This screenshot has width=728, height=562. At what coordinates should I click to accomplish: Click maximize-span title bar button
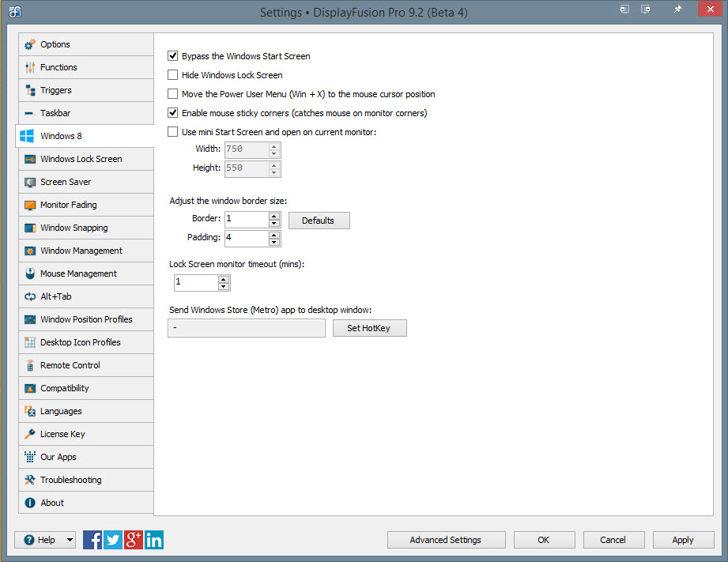click(645, 9)
